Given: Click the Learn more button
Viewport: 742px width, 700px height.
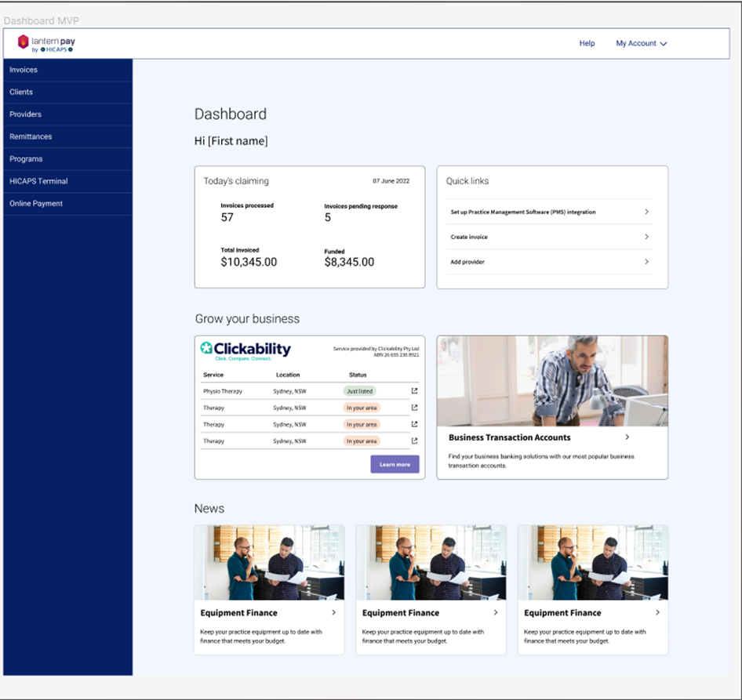Looking at the screenshot, I should 395,464.
